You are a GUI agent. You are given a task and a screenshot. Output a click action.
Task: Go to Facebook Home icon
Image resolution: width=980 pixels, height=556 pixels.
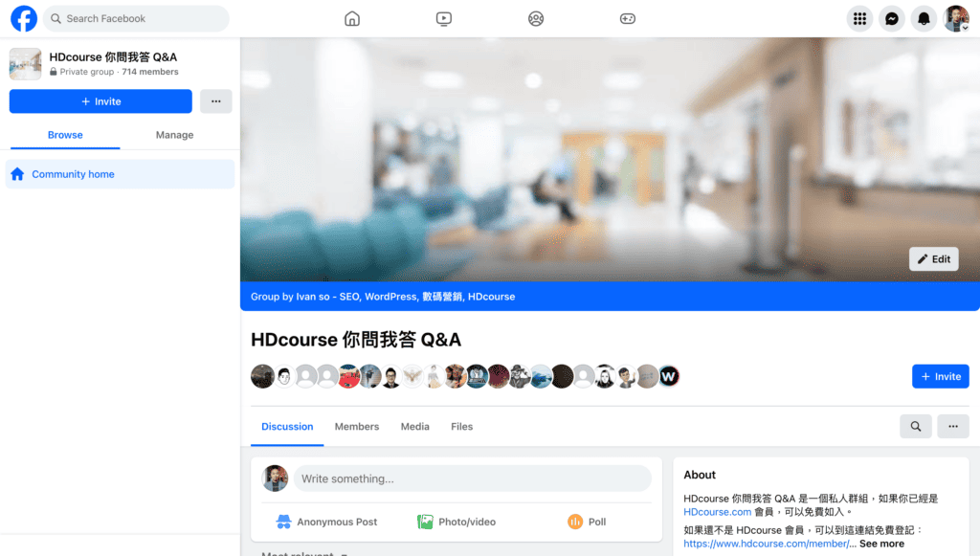[352, 19]
